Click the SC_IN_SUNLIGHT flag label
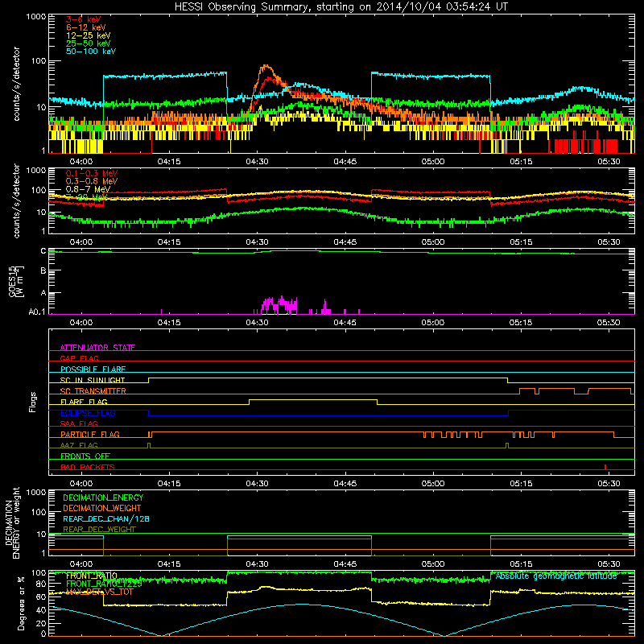 click(93, 380)
